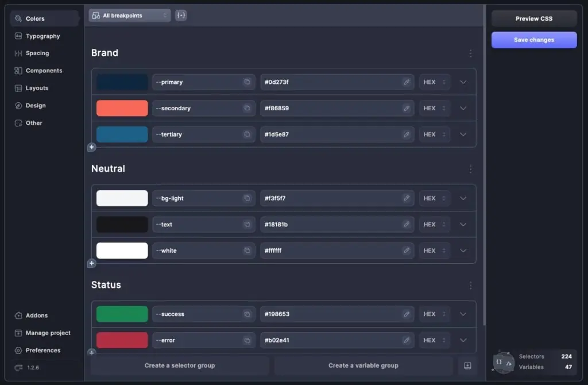
Task: Open the Colors section
Action: (x=44, y=18)
